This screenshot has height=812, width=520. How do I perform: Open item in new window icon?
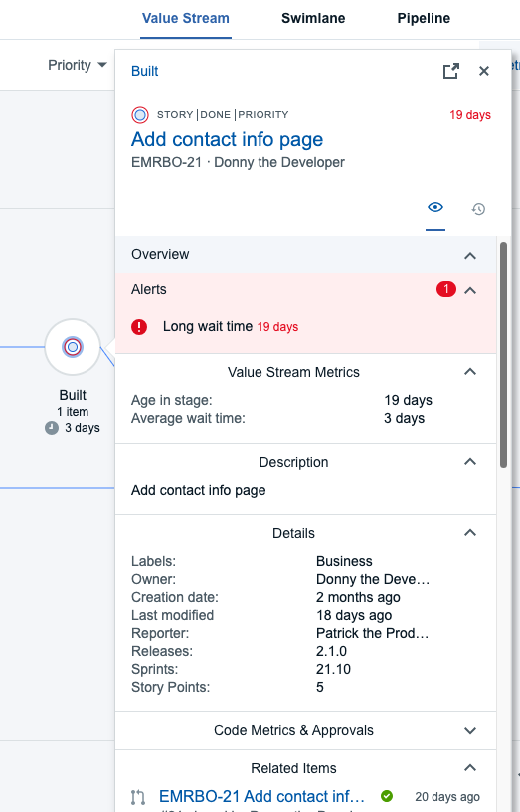(x=451, y=71)
